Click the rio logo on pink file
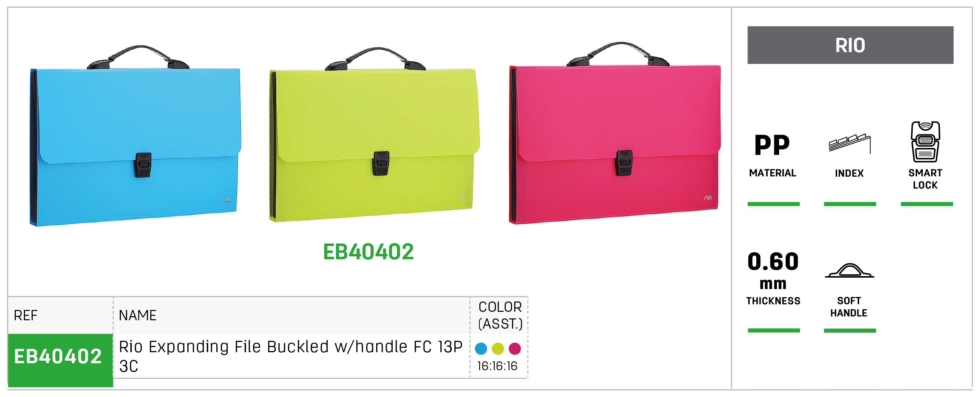Image resolution: width=980 pixels, height=397 pixels. (x=707, y=197)
